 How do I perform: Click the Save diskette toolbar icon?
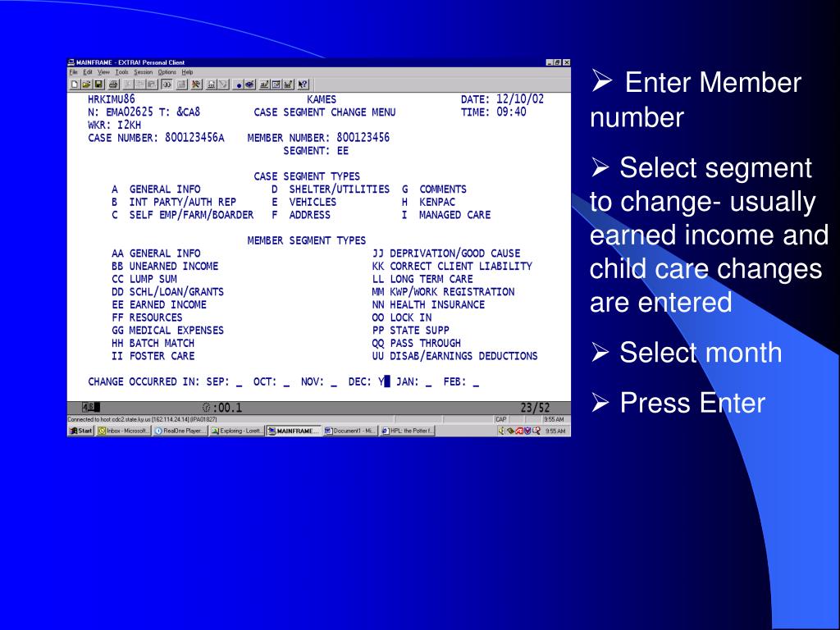pyautogui.click(x=98, y=84)
